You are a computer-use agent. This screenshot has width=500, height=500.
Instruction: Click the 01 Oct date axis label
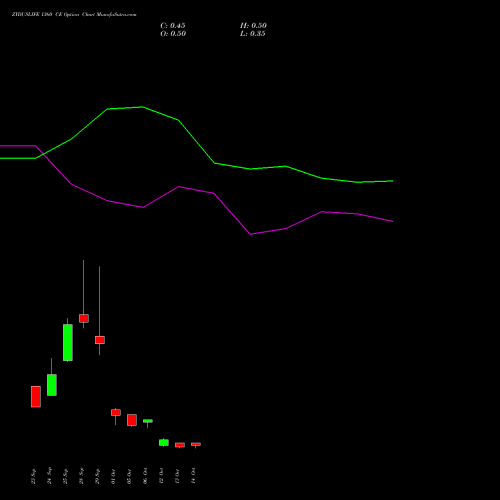tap(113, 476)
